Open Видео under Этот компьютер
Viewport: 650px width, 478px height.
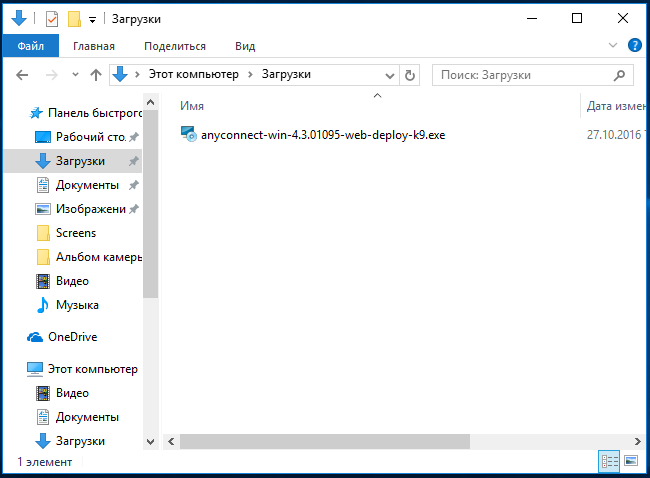pos(72,393)
